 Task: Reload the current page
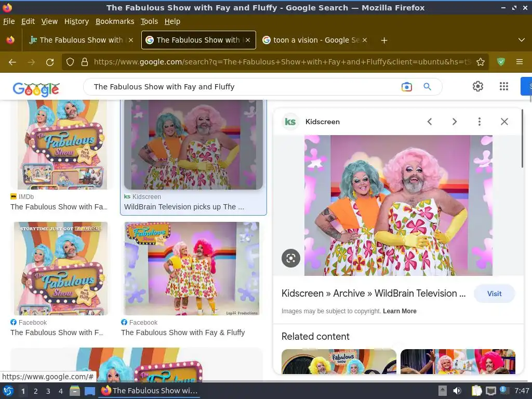(50, 62)
